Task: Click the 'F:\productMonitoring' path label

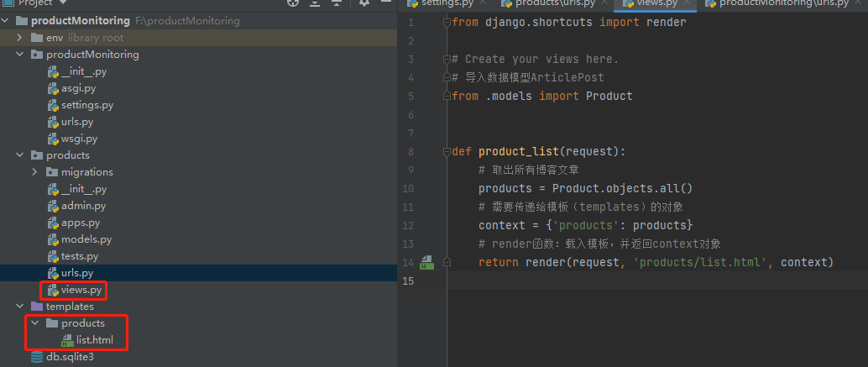Action: pos(188,21)
